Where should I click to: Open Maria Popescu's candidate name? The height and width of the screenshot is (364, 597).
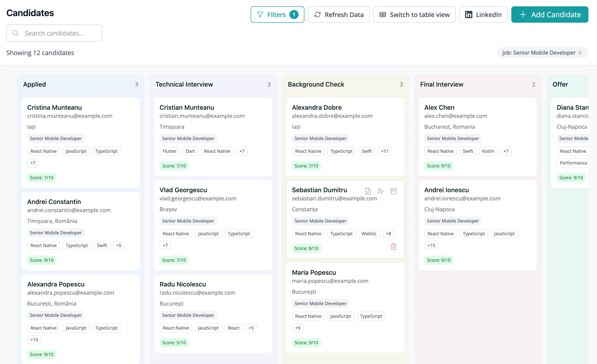(x=314, y=272)
